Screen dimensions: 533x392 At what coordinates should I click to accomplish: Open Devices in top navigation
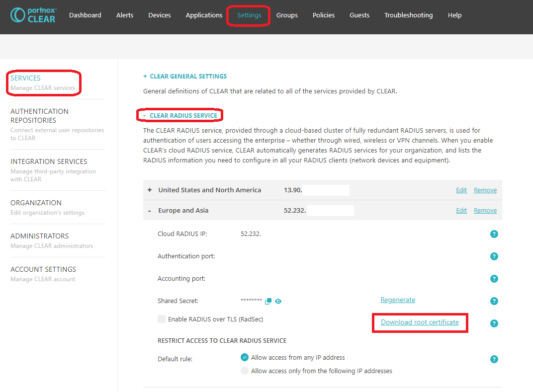pyautogui.click(x=160, y=15)
